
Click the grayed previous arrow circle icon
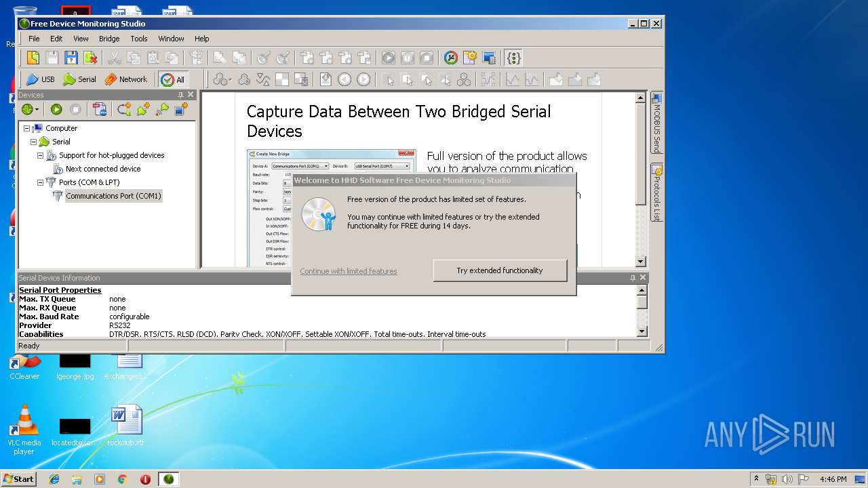click(344, 79)
